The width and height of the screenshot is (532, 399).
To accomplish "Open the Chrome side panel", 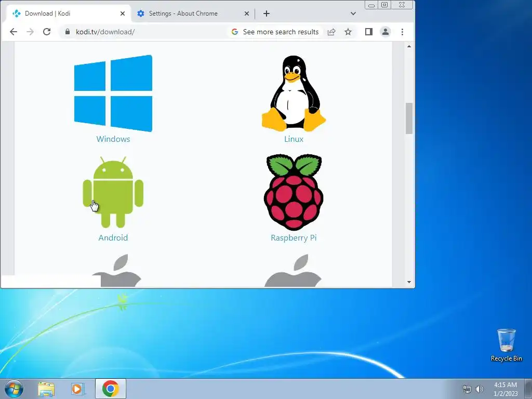I will point(369,32).
